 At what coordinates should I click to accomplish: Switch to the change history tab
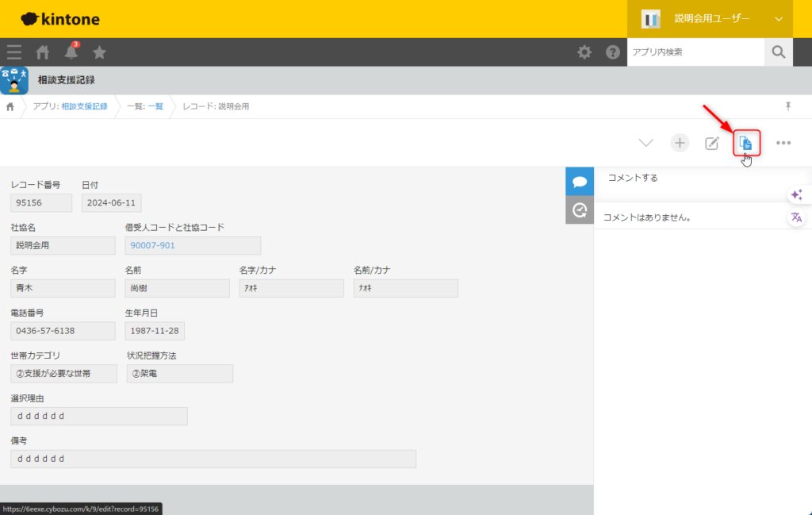pos(580,210)
